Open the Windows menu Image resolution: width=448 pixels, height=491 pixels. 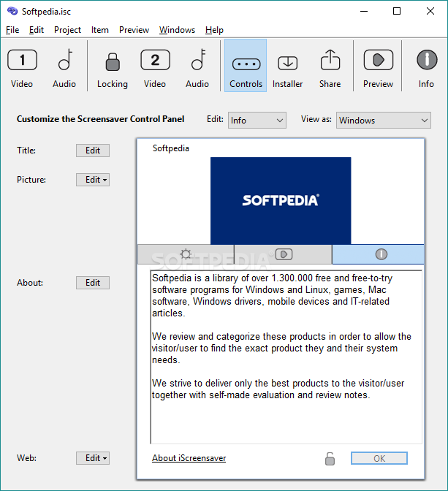(x=177, y=30)
